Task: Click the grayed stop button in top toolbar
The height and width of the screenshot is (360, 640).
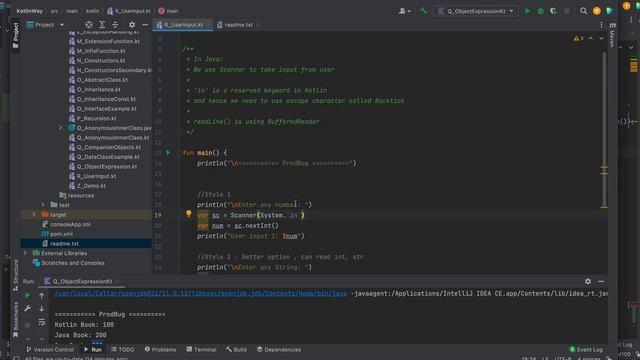Action: [567, 11]
